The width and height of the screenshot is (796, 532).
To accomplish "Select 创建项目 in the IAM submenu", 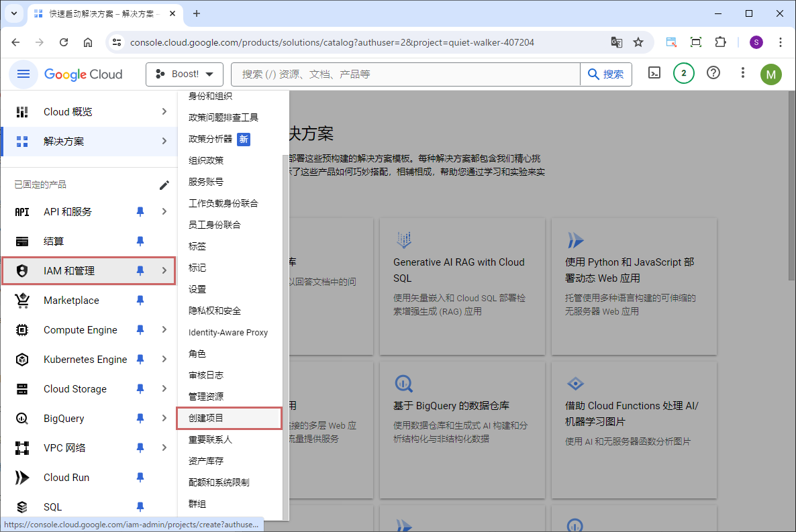I will coord(206,418).
